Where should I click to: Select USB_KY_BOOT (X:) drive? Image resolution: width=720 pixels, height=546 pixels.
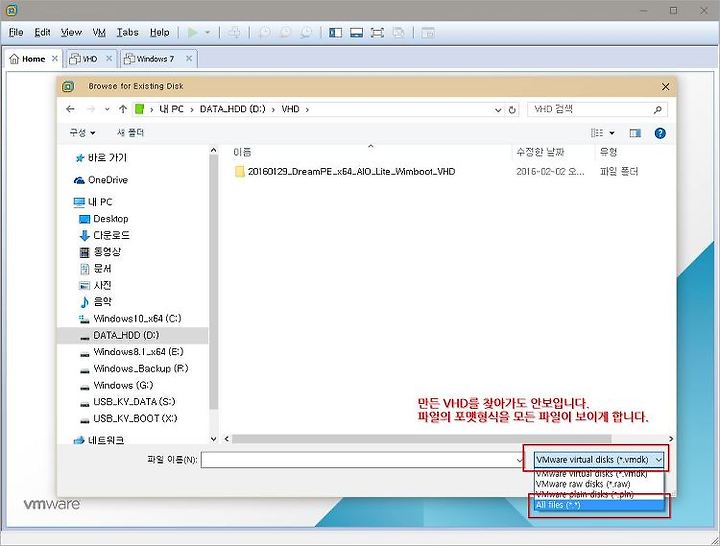click(129, 419)
